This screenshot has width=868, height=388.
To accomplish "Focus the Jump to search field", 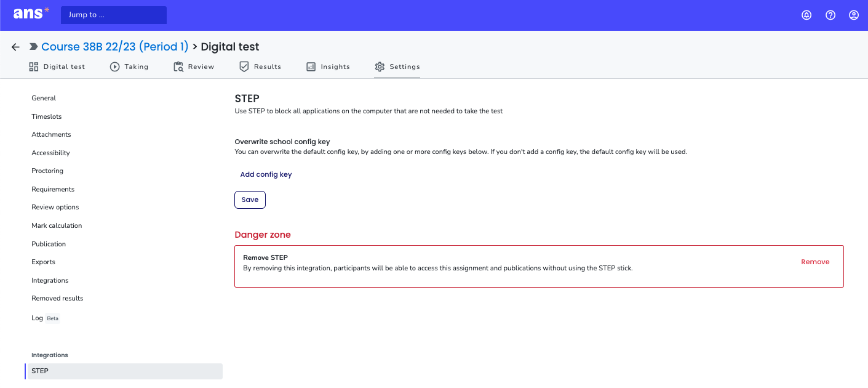I will (x=114, y=15).
